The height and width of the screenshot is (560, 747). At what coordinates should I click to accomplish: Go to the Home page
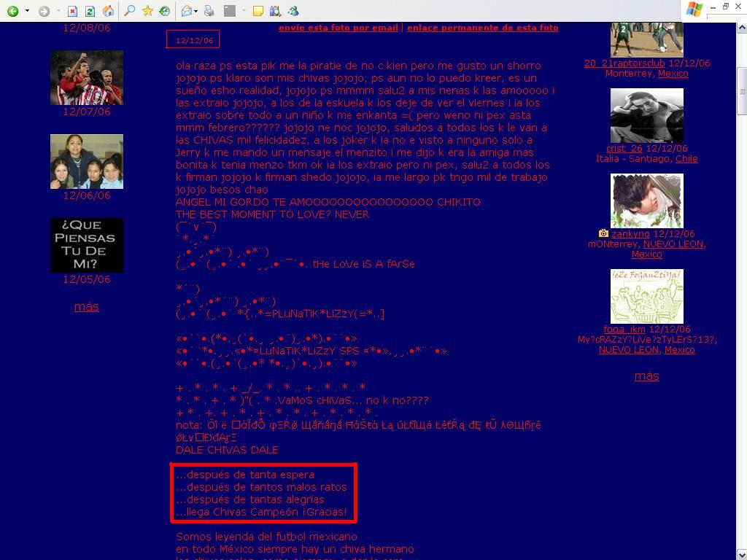point(109,11)
